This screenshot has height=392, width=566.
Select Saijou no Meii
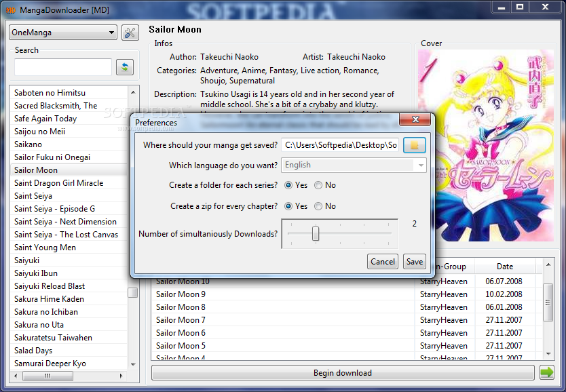[x=69, y=132]
